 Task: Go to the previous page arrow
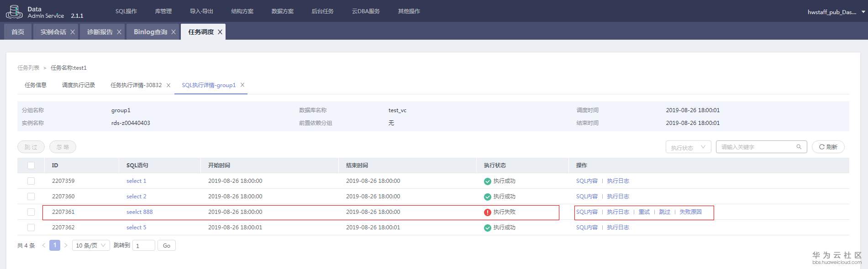[44, 245]
